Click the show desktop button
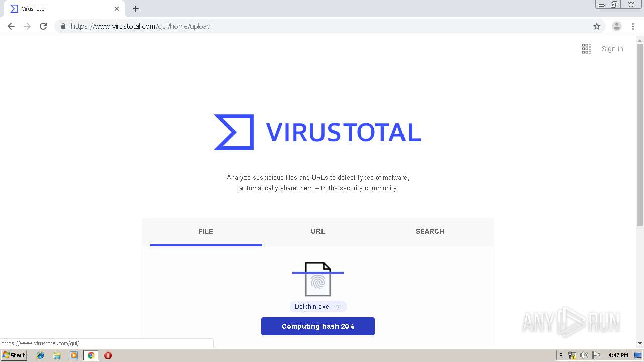The height and width of the screenshot is (362, 644). click(638, 355)
